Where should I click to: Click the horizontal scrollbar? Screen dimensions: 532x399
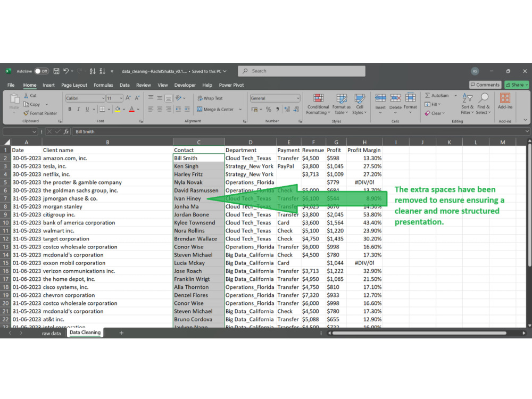pos(419,333)
